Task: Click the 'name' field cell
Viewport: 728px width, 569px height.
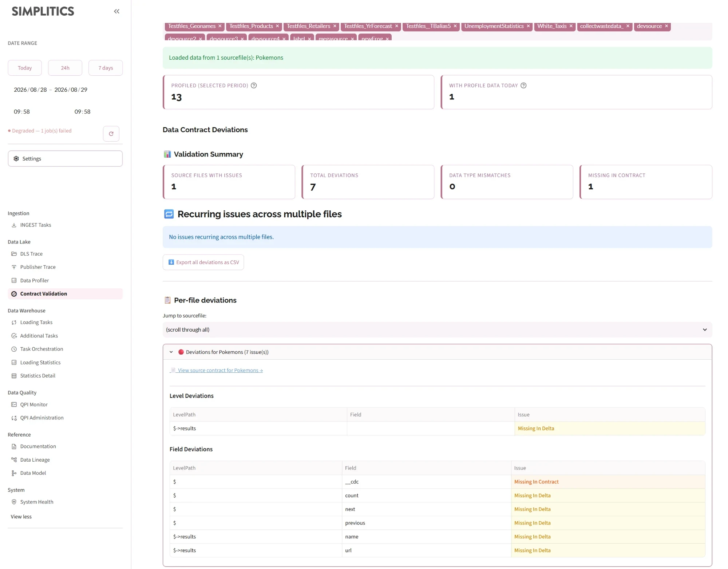Action: 426,537
